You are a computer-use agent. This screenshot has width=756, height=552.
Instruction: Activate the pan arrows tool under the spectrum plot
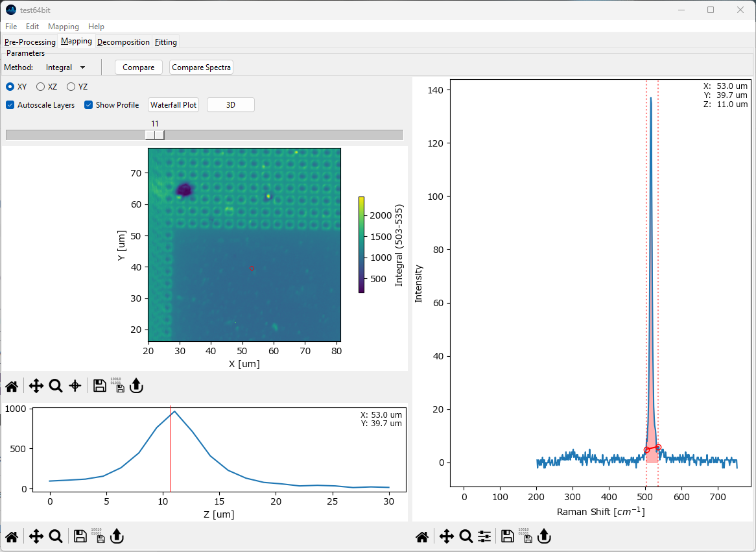tap(446, 536)
